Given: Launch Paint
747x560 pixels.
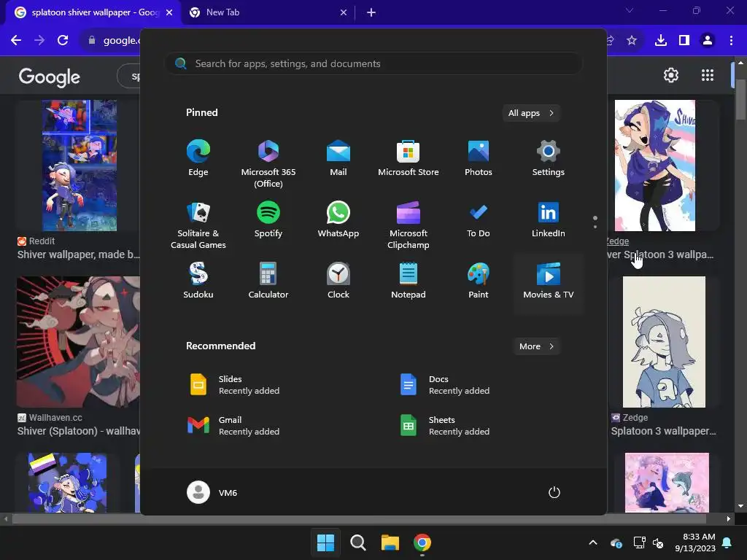Looking at the screenshot, I should point(479,281).
